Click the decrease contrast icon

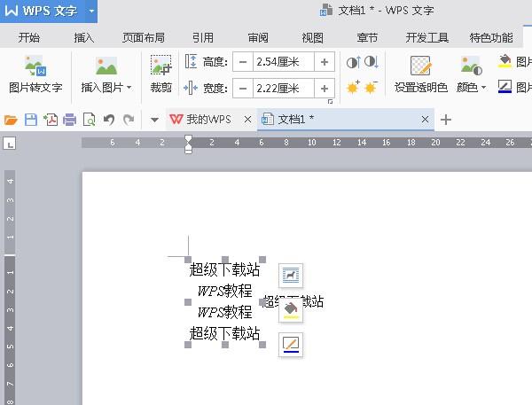tap(372, 62)
